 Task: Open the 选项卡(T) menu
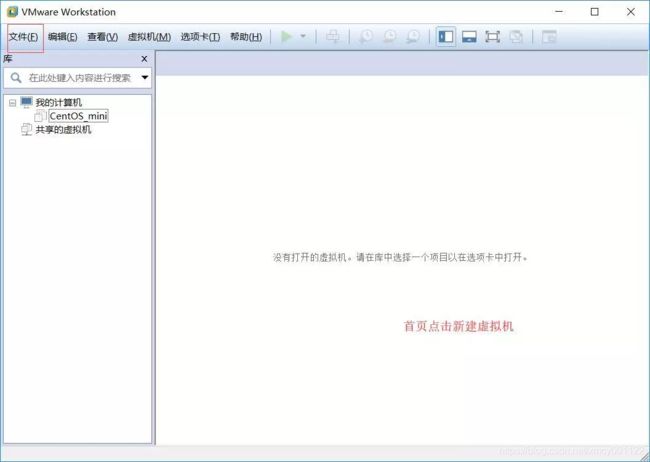tap(200, 37)
